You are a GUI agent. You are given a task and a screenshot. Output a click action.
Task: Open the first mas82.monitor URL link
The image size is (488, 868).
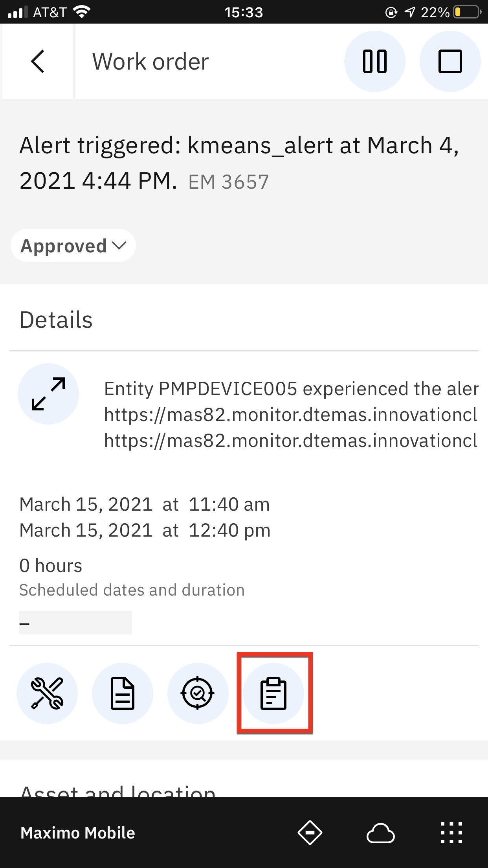(291, 415)
